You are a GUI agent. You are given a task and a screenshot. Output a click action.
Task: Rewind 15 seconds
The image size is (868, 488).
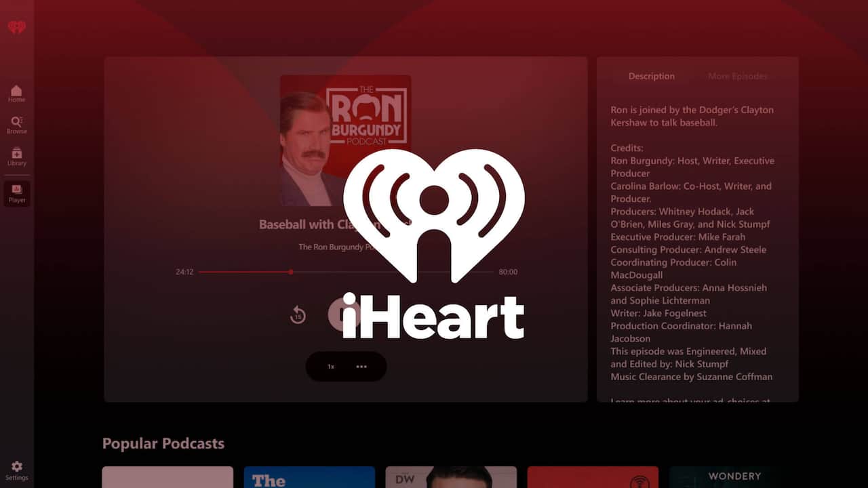tap(298, 315)
